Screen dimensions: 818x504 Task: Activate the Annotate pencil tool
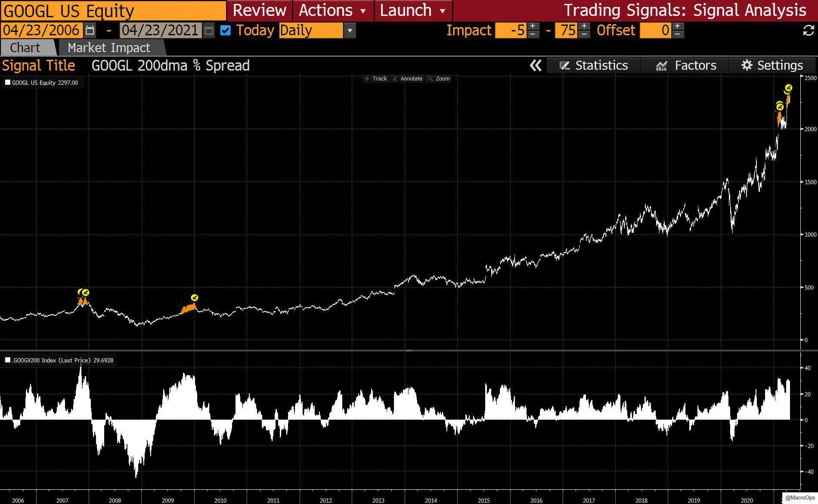408,78
